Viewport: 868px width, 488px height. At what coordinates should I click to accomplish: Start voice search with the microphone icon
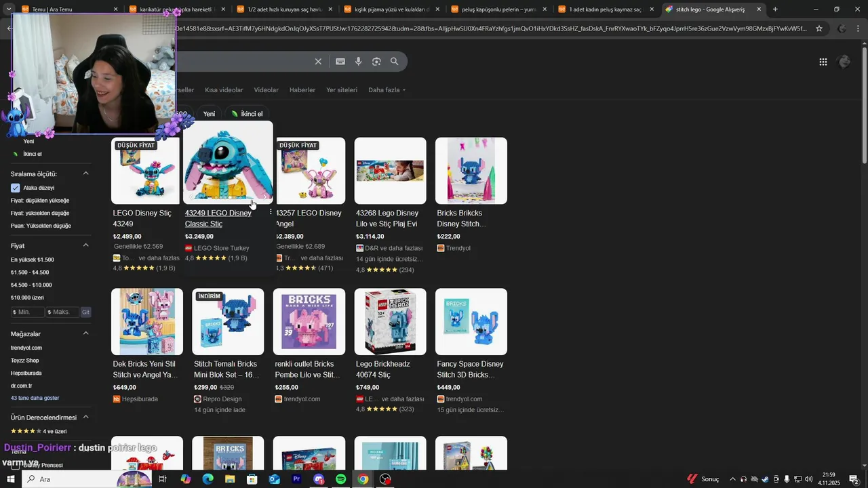pos(359,62)
